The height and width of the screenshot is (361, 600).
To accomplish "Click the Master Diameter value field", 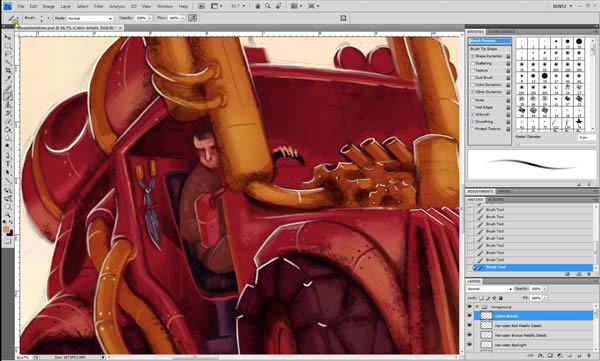I will click(x=587, y=137).
